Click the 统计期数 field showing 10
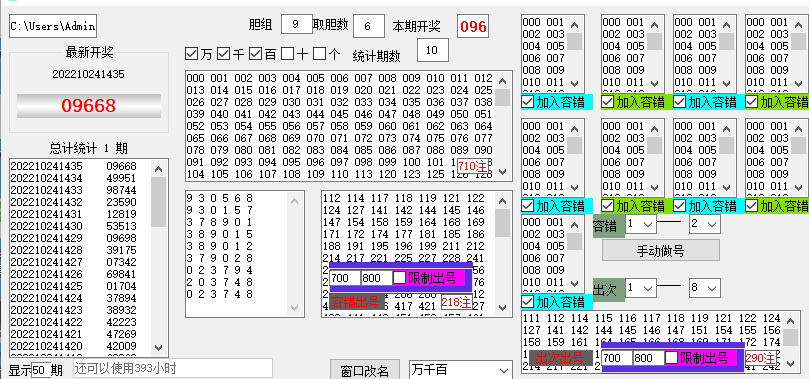Screen dimensions: 809x379 (x=433, y=50)
